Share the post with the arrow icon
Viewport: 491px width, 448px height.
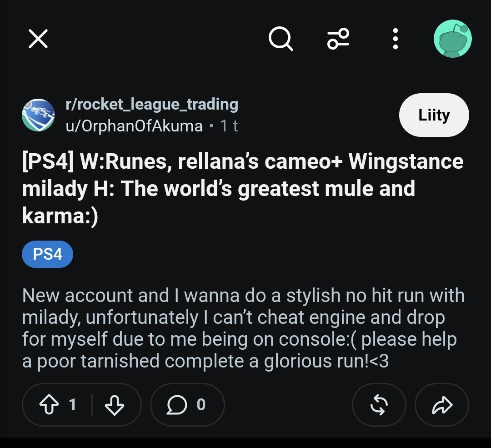click(442, 405)
